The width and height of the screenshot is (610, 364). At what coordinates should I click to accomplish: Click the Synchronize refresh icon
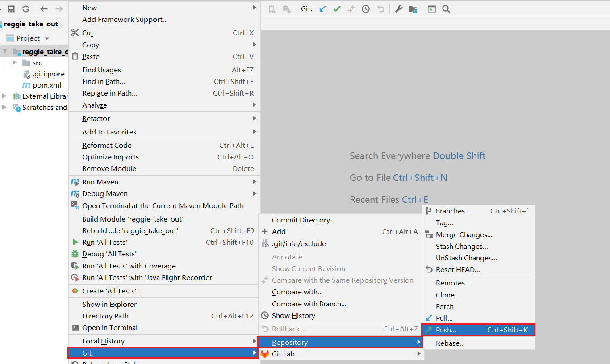(26, 9)
